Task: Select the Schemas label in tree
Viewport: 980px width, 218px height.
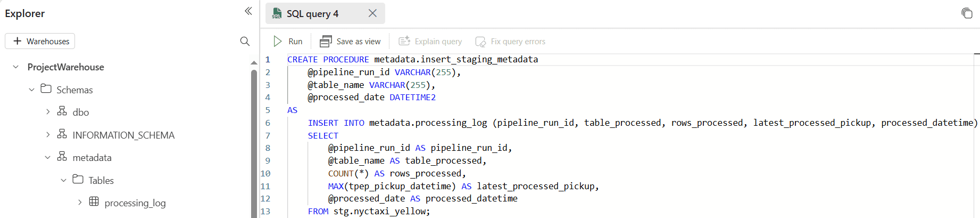Action: (x=74, y=90)
